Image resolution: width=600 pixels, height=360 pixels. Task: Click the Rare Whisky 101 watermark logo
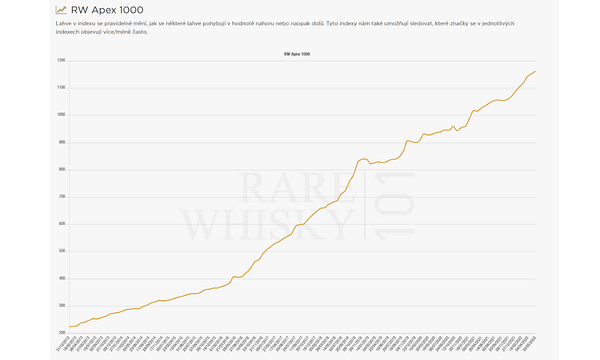297,206
